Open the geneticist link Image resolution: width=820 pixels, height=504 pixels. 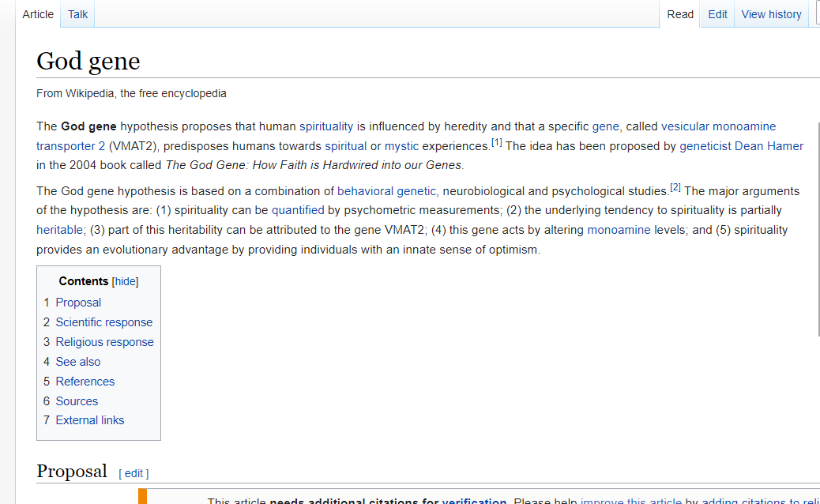pos(705,146)
